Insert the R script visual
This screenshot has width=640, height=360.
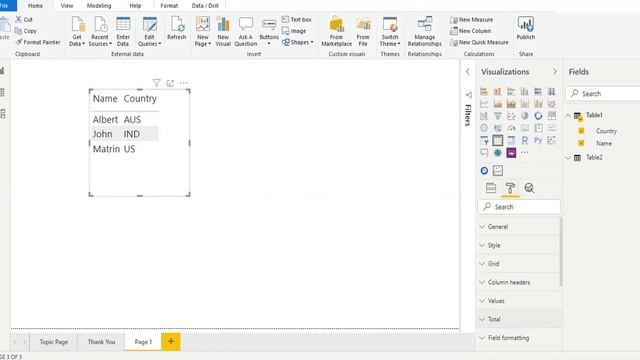tap(524, 140)
